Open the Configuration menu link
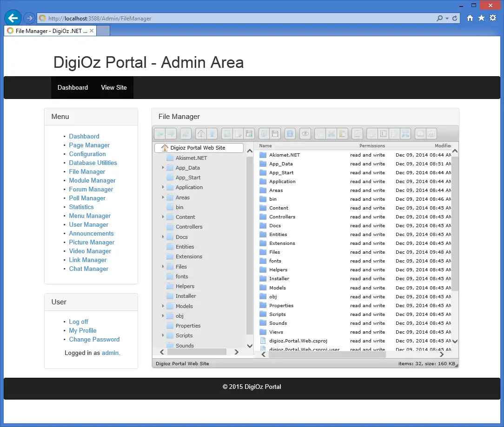504x427 pixels. click(87, 154)
